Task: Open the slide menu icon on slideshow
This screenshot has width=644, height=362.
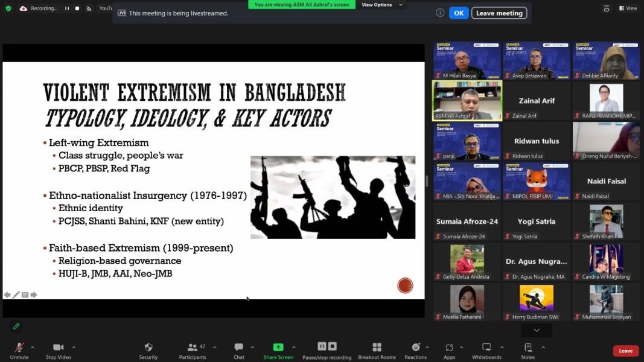Action: [x=25, y=294]
